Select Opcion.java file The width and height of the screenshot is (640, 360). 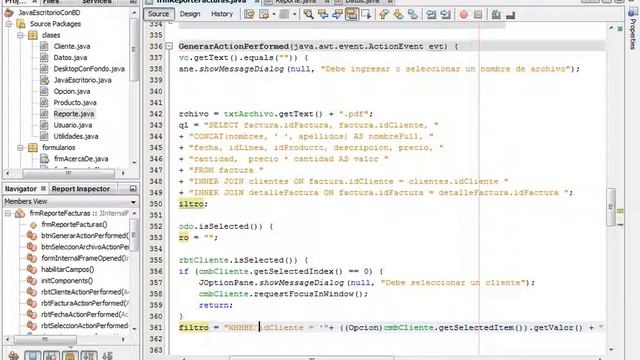pos(72,91)
